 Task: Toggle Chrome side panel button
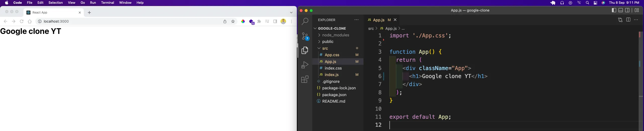click(275, 22)
